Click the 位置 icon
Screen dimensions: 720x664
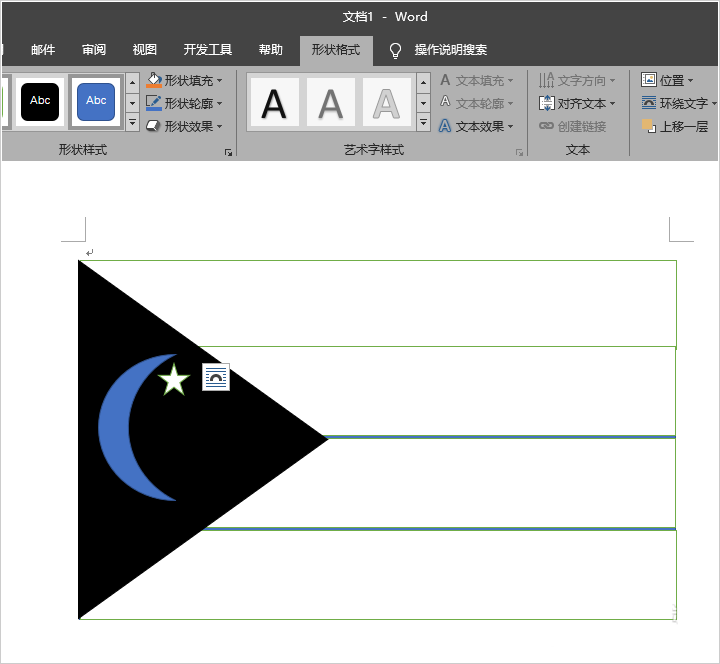coord(648,79)
